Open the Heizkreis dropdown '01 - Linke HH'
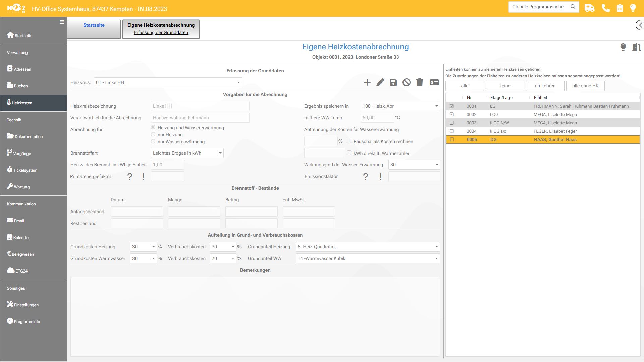The width and height of the screenshot is (644, 362). pos(168,82)
